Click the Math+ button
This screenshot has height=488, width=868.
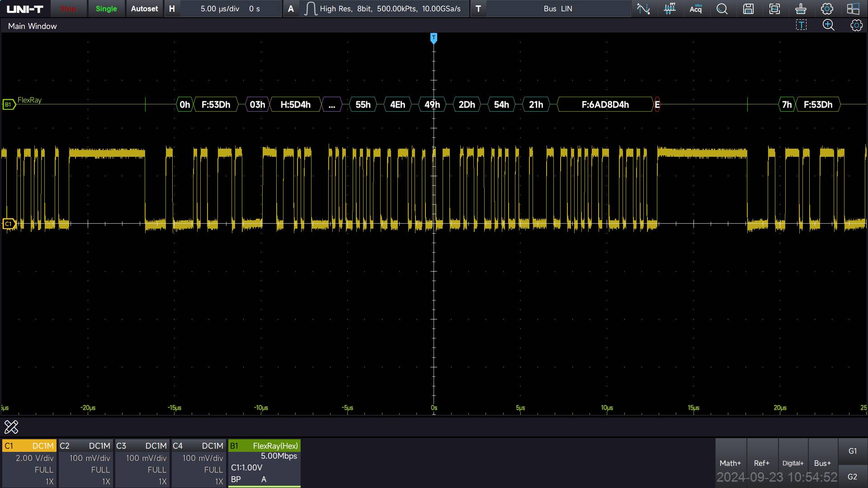tap(730, 463)
